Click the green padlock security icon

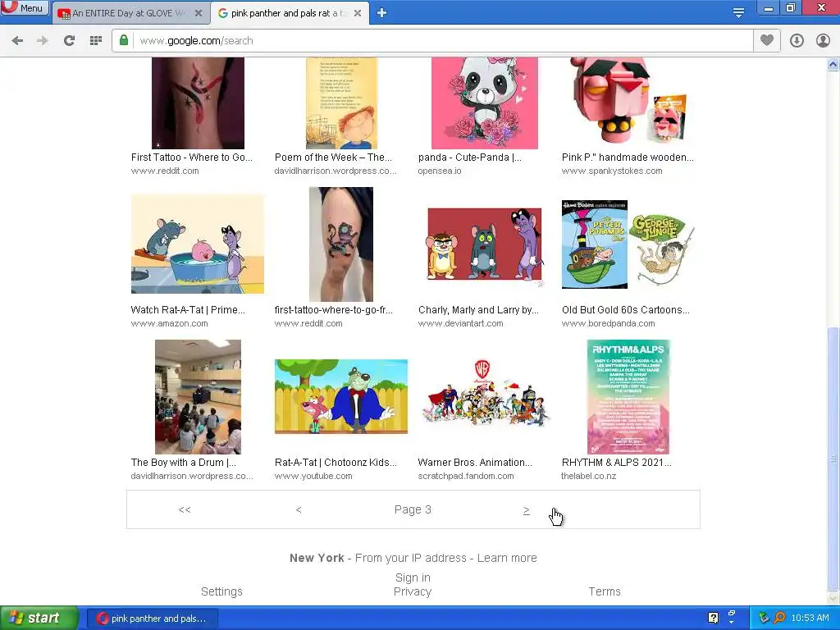pyautogui.click(x=124, y=40)
